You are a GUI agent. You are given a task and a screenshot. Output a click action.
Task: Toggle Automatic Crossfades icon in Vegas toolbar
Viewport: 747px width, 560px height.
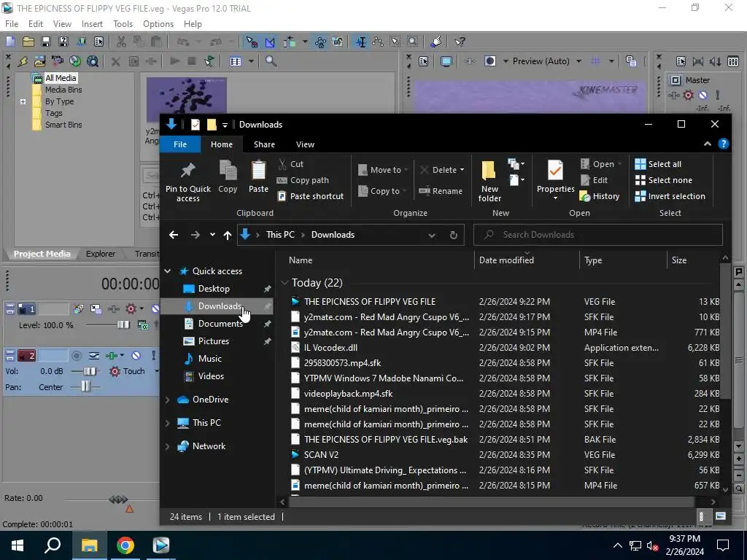[x=270, y=42]
